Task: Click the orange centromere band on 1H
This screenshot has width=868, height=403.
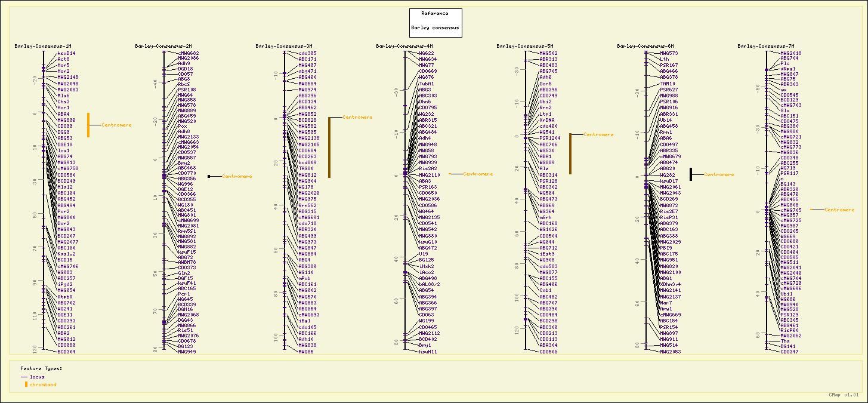Action: tap(88, 125)
